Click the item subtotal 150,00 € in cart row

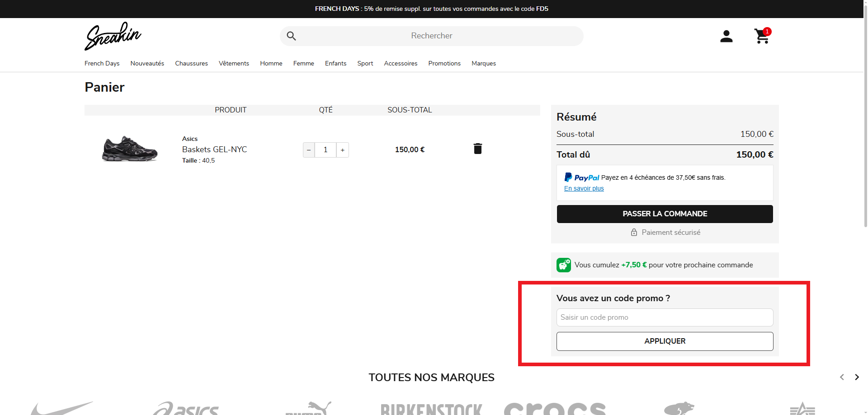[410, 149]
